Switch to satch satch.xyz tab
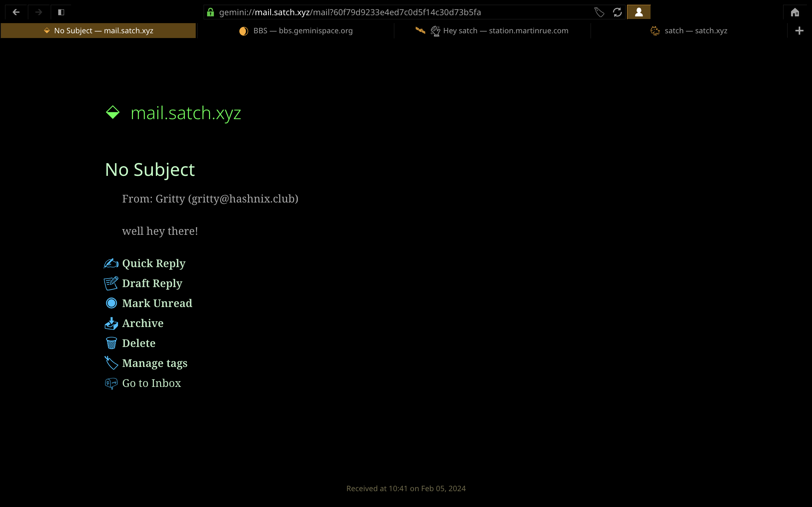This screenshot has width=812, height=507. [689, 31]
